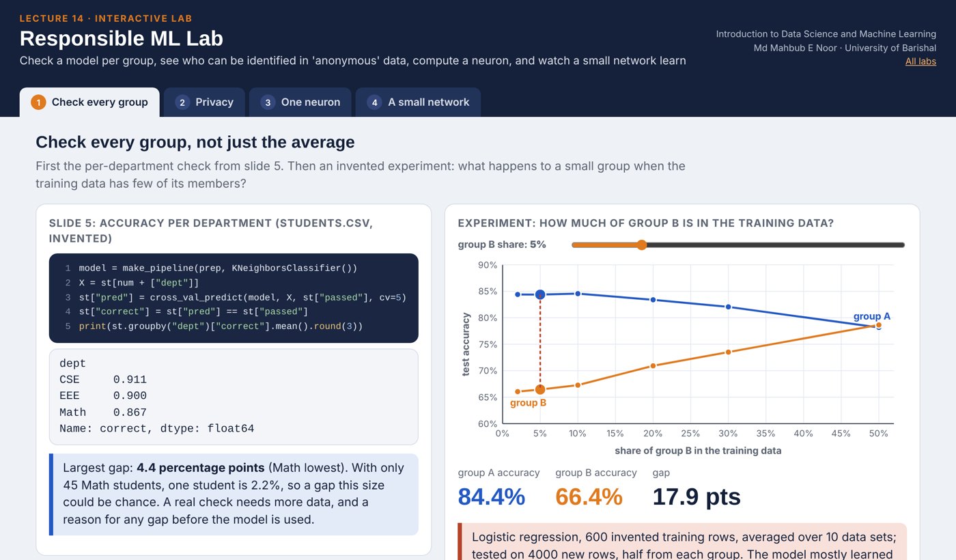Click the group B share slider handle
This screenshot has height=560, width=956.
tap(641, 244)
